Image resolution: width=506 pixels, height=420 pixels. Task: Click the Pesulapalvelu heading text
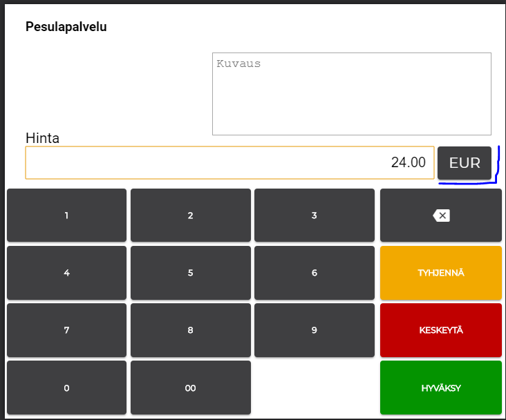pyautogui.click(x=66, y=28)
